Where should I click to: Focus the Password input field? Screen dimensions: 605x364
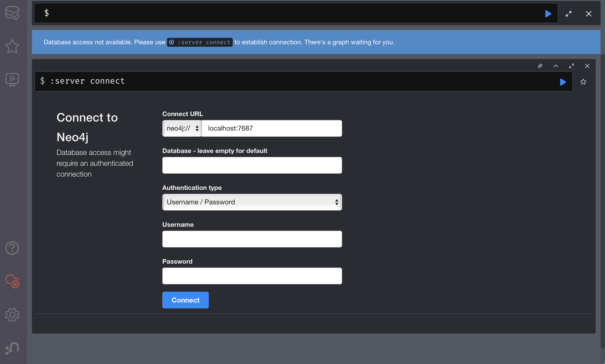point(252,276)
